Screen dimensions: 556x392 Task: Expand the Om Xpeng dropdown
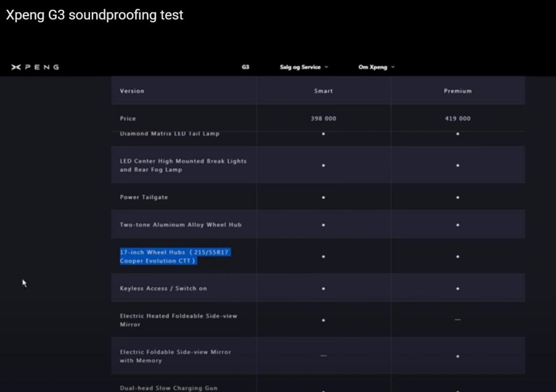pyautogui.click(x=376, y=67)
